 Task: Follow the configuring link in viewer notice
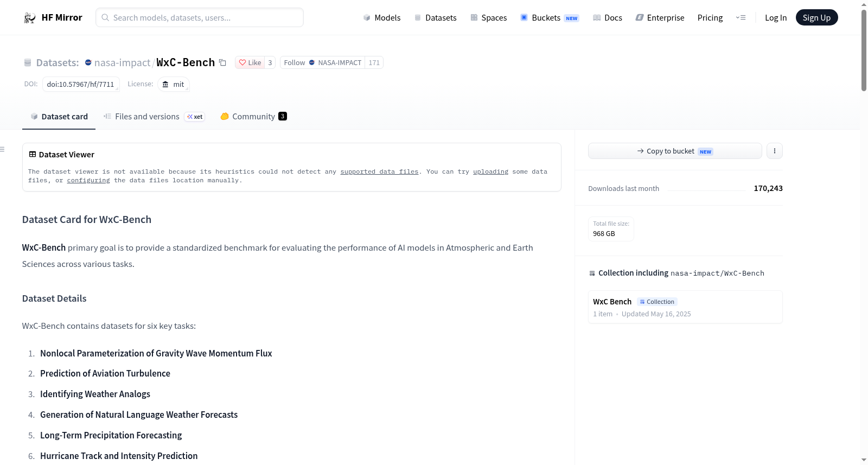[x=88, y=180]
